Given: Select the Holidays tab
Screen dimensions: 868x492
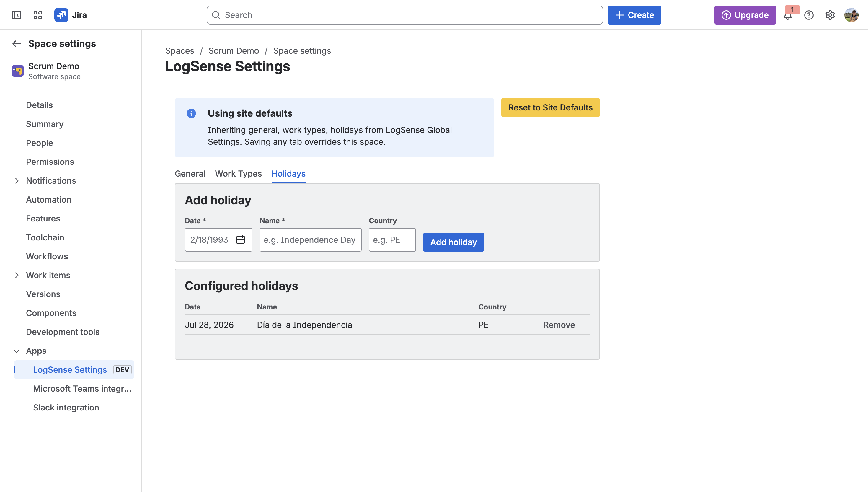Looking at the screenshot, I should 288,174.
